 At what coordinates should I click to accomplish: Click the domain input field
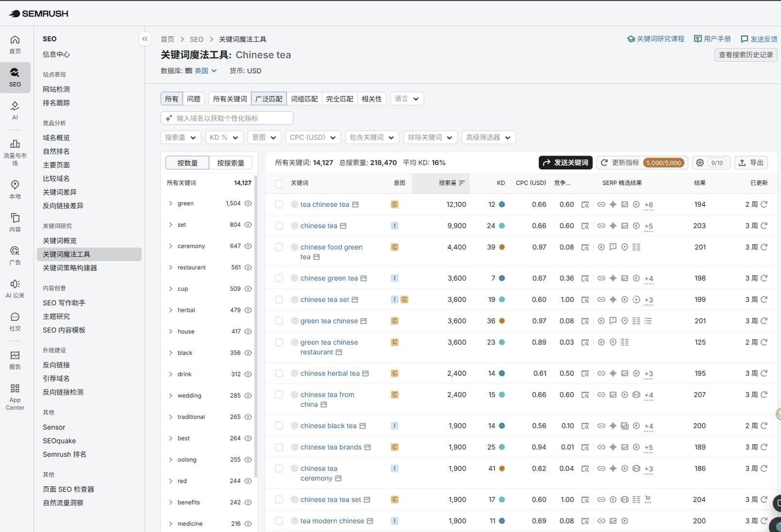[227, 118]
